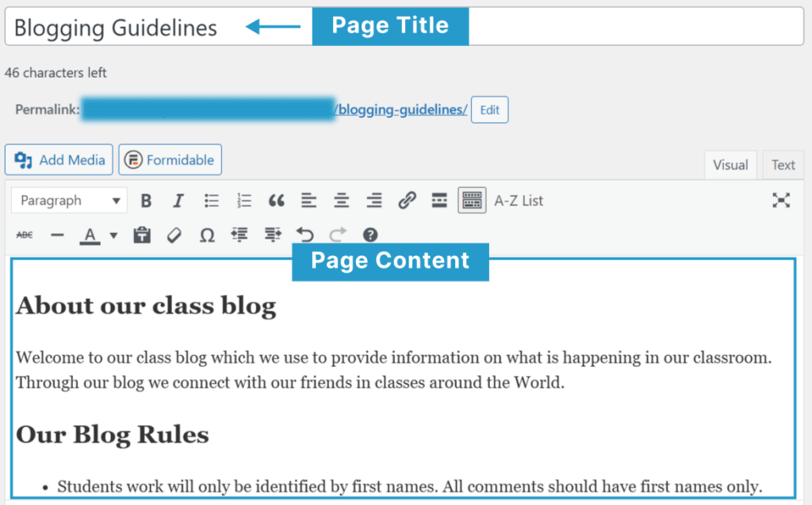Enter distraction-free fullscreen mode
Screen dimensions: 812x505
click(x=781, y=201)
